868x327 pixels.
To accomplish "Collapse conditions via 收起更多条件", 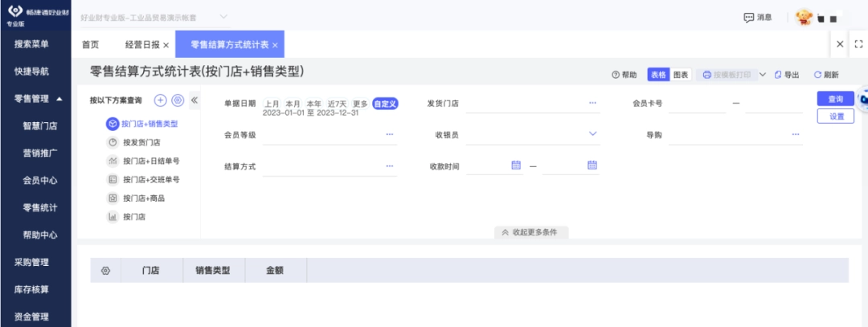I will [x=531, y=232].
